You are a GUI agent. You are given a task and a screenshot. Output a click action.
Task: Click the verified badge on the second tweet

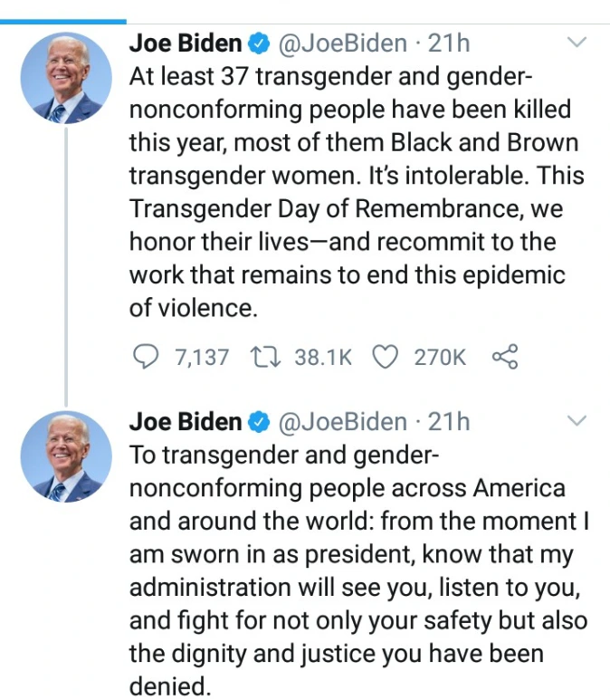pos(259,422)
